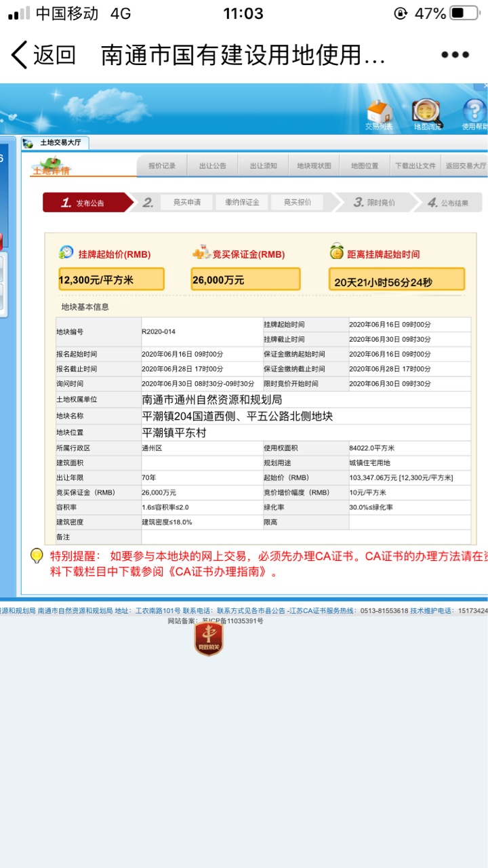The height and width of the screenshot is (868, 488).
Task: Open the 出让公告 tab
Action: click(x=213, y=166)
